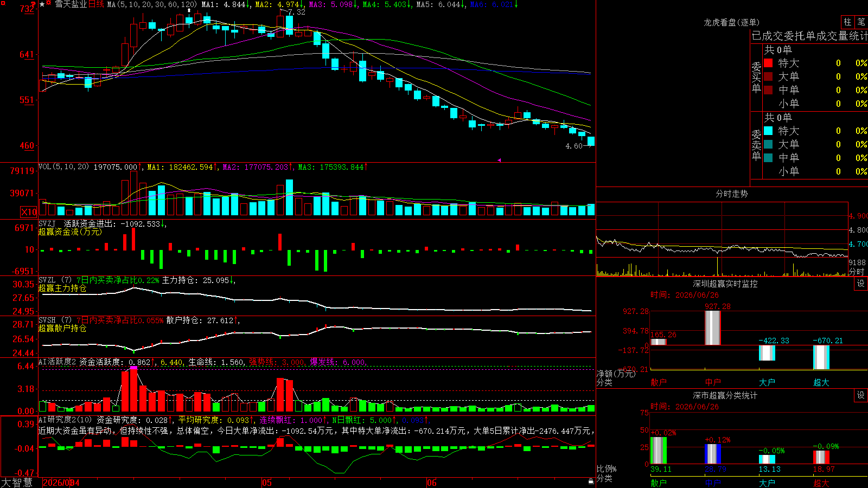The image size is (868, 488).
Task: Click the 爆发线: 6.000 label
Action: pyautogui.click(x=338, y=362)
